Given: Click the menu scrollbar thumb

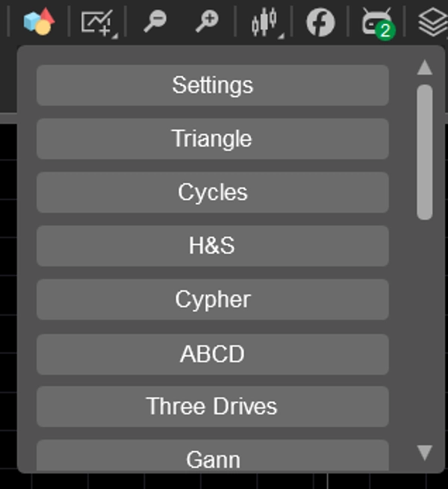Looking at the screenshot, I should (425, 152).
